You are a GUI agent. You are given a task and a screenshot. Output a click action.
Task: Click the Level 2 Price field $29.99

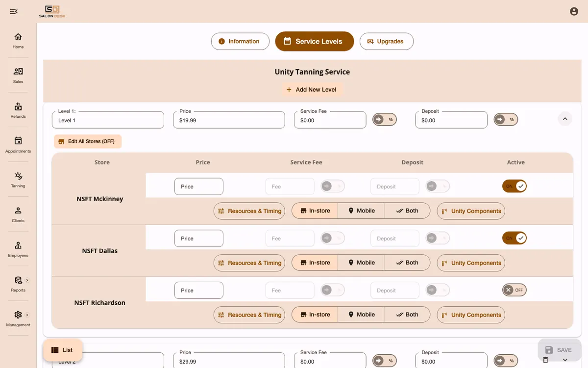click(229, 361)
